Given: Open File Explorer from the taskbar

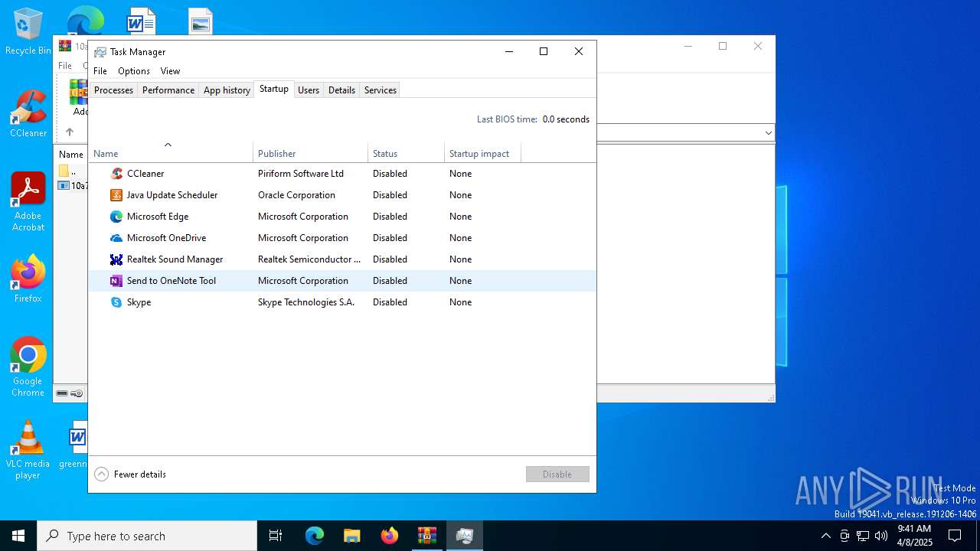Looking at the screenshot, I should pyautogui.click(x=351, y=536).
